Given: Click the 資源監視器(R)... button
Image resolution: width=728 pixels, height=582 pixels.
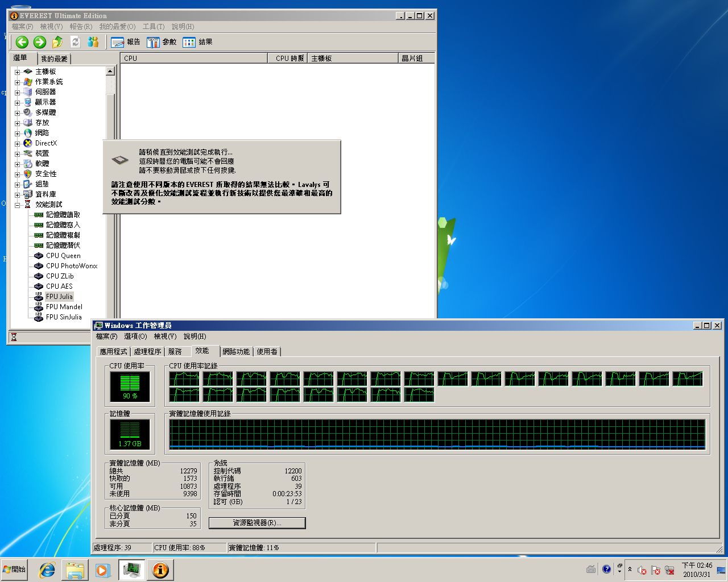Looking at the screenshot, I should tap(257, 523).
